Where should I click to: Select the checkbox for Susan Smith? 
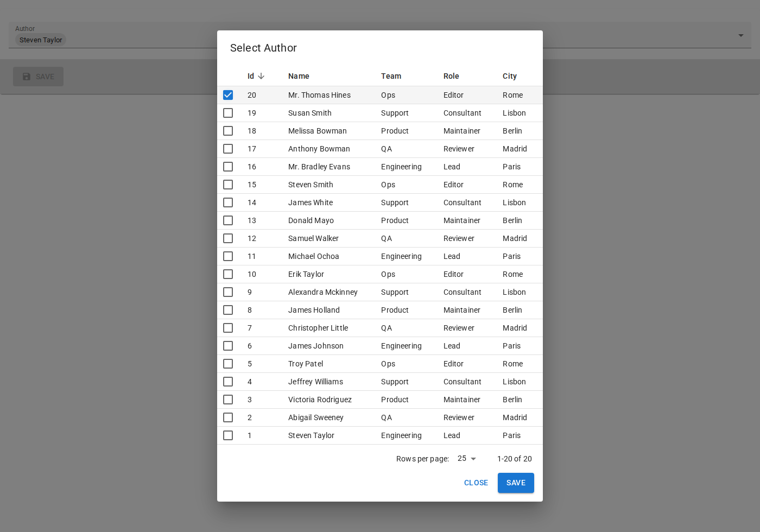[x=228, y=113]
